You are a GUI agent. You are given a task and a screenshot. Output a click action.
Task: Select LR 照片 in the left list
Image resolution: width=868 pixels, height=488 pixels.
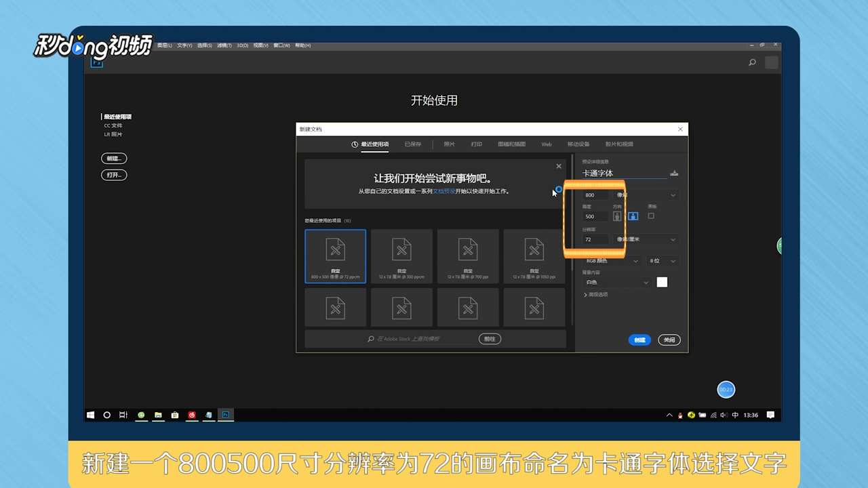point(113,134)
